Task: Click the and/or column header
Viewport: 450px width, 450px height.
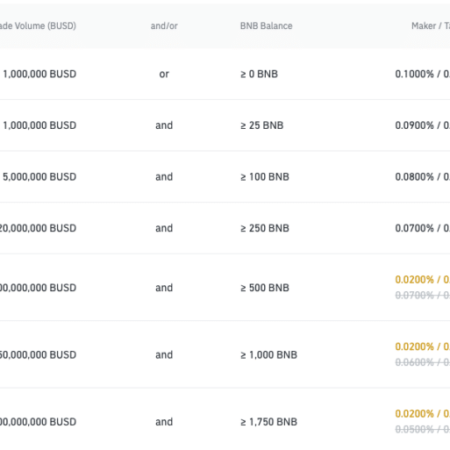Action: coord(164,26)
